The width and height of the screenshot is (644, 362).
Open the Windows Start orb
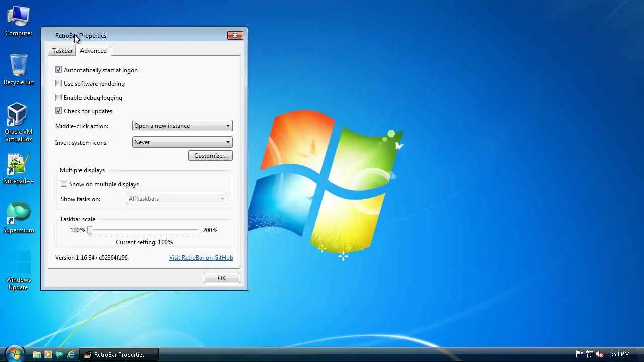15,353
